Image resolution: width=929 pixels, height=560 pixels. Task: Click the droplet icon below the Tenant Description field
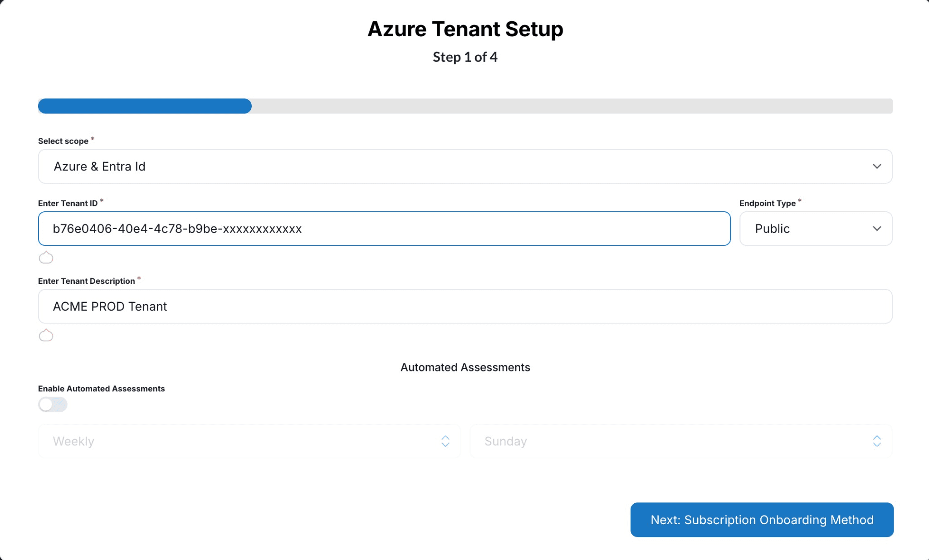click(x=46, y=336)
